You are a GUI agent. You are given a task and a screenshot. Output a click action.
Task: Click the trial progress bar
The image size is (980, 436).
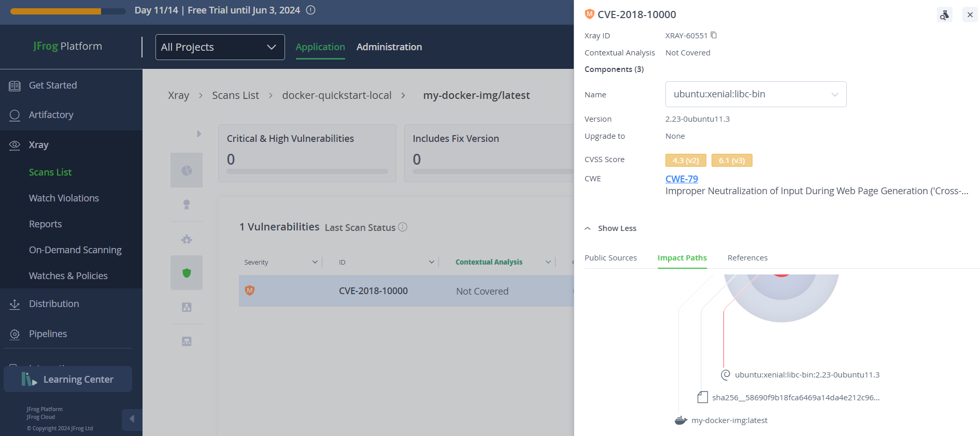click(68, 11)
